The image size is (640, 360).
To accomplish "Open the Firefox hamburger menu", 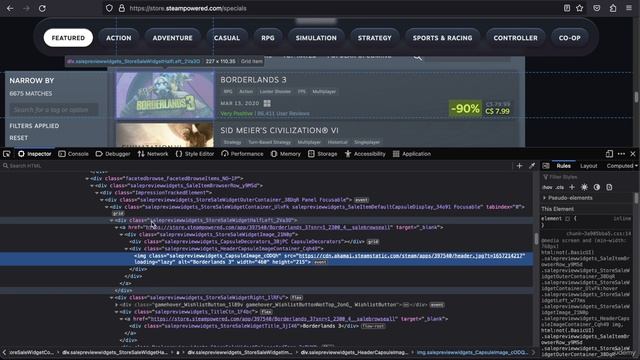I will click(629, 8).
